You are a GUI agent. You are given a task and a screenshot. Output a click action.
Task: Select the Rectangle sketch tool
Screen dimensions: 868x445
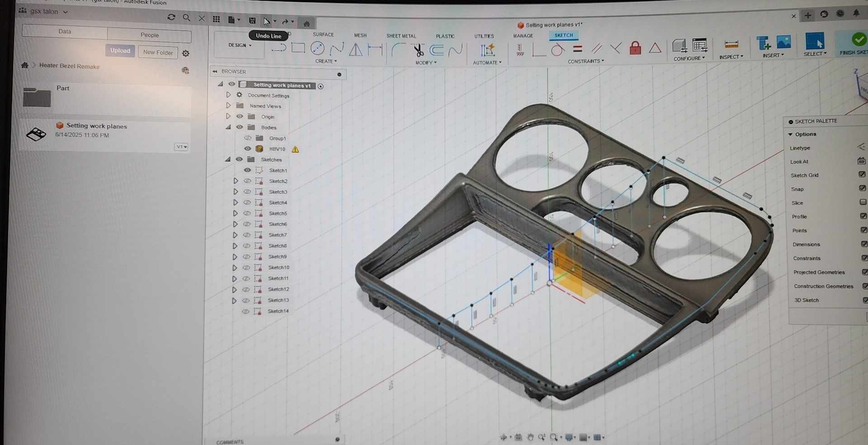(x=298, y=48)
